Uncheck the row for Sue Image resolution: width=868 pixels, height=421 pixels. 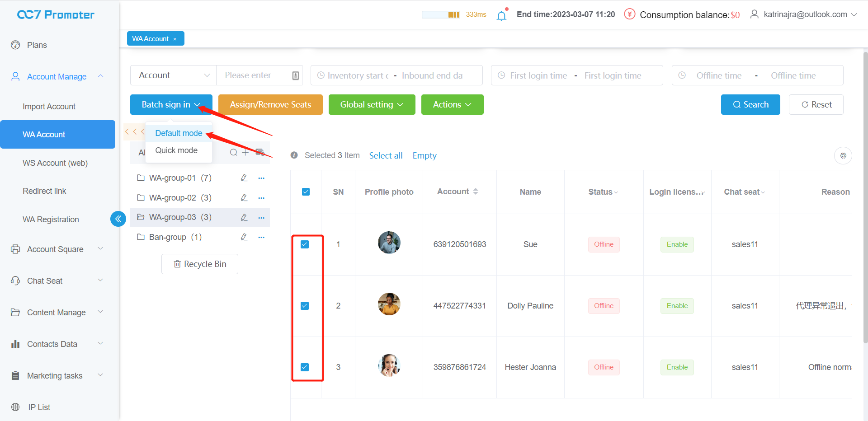(x=305, y=244)
